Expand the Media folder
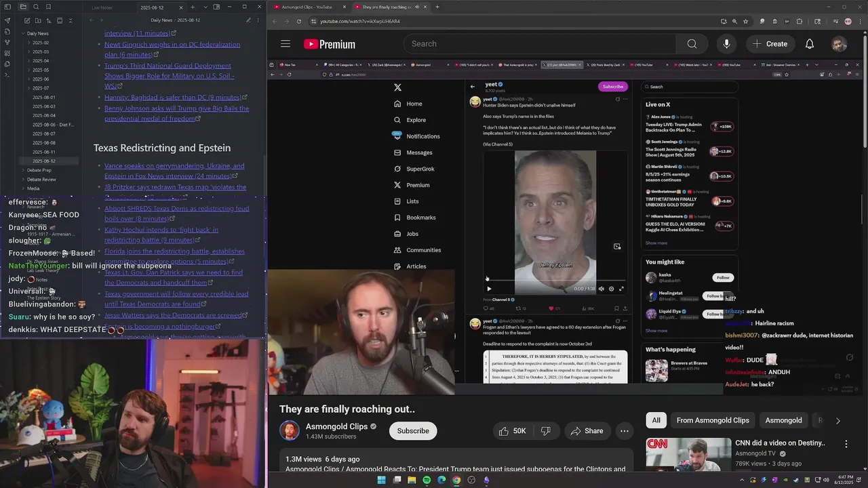 33,188
